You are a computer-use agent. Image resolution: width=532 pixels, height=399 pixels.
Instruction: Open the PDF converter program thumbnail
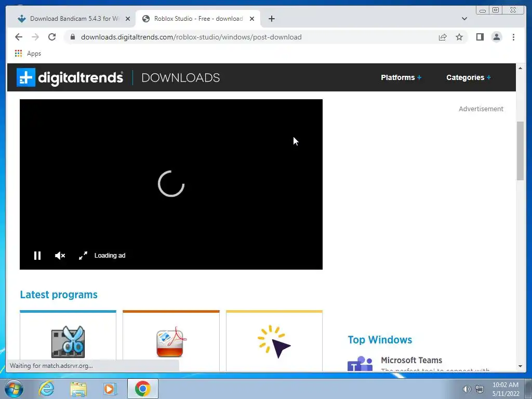171,341
